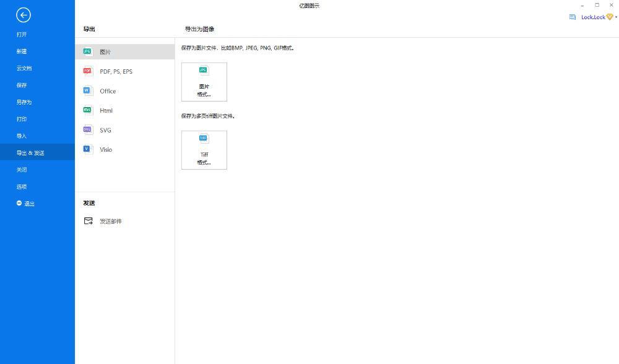Screen dimensions: 619x364
Task: Choose the Visio export icon
Action: 88,149
